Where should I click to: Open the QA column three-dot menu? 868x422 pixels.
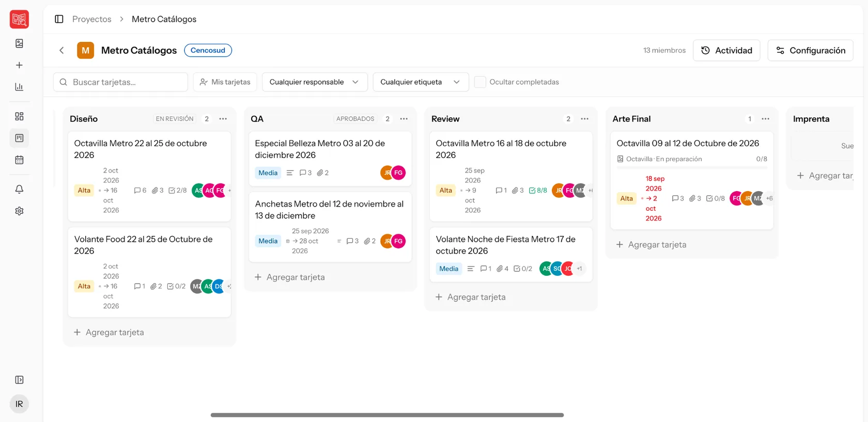tap(404, 119)
